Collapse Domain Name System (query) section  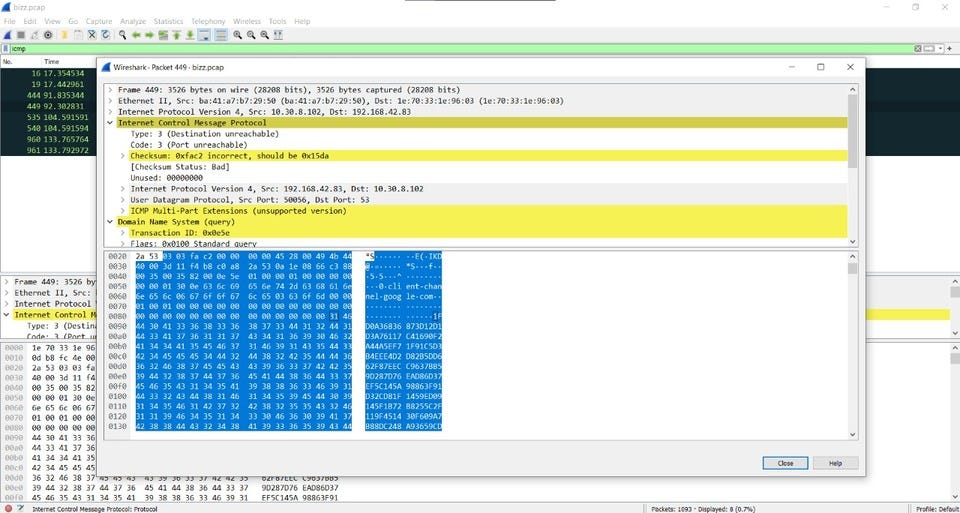tap(110, 222)
